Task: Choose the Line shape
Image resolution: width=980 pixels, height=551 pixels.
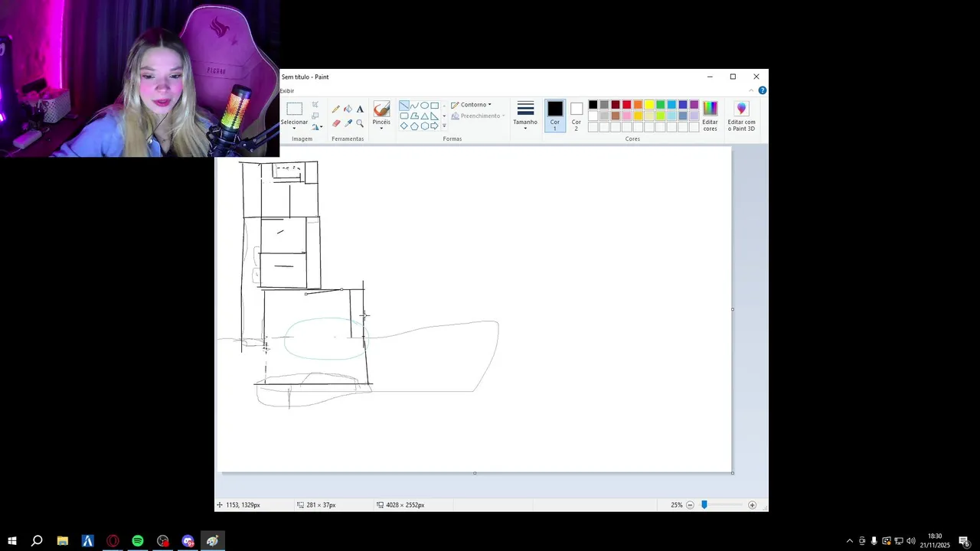Action: coord(403,106)
